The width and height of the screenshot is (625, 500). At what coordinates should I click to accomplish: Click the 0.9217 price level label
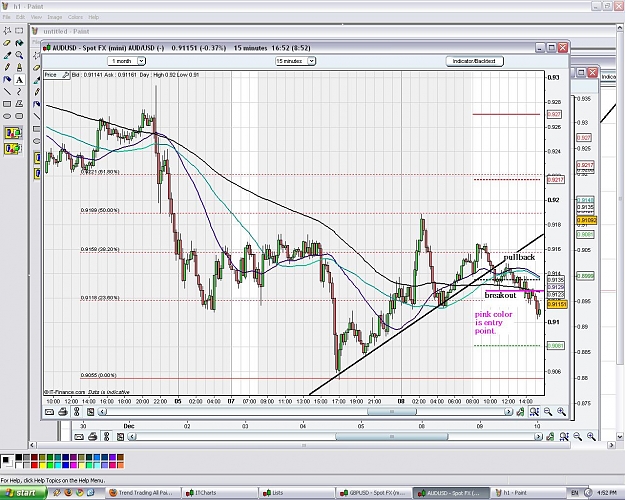coord(556,180)
